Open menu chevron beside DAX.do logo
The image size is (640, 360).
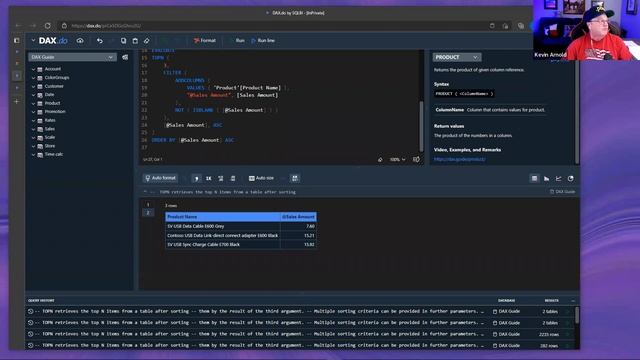[33, 40]
